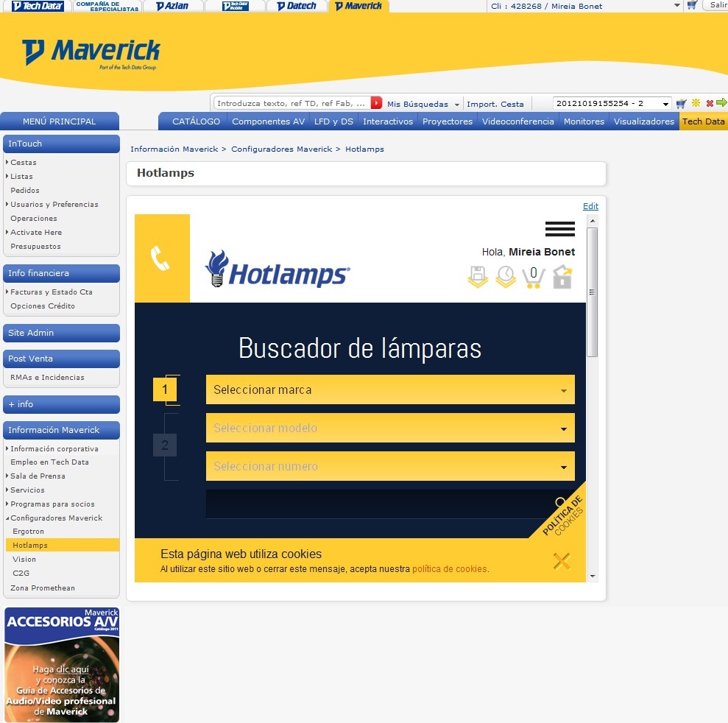Open the Videoconferencia tab
Viewport: 728px width, 723px height.
click(x=517, y=121)
